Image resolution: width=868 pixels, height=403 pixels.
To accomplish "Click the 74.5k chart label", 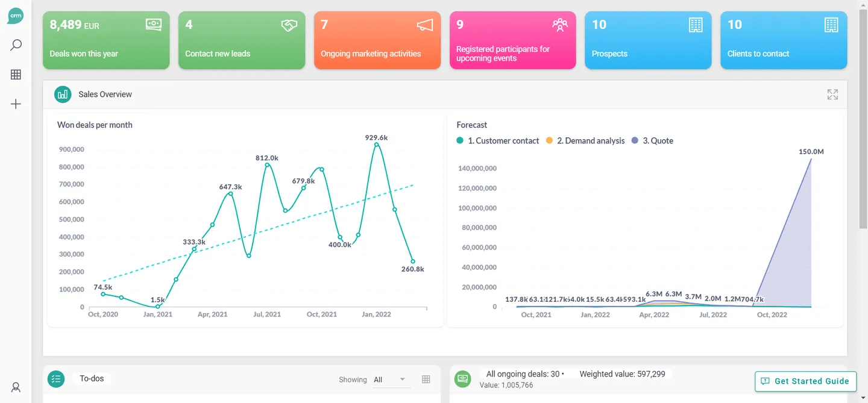I will (x=103, y=287).
